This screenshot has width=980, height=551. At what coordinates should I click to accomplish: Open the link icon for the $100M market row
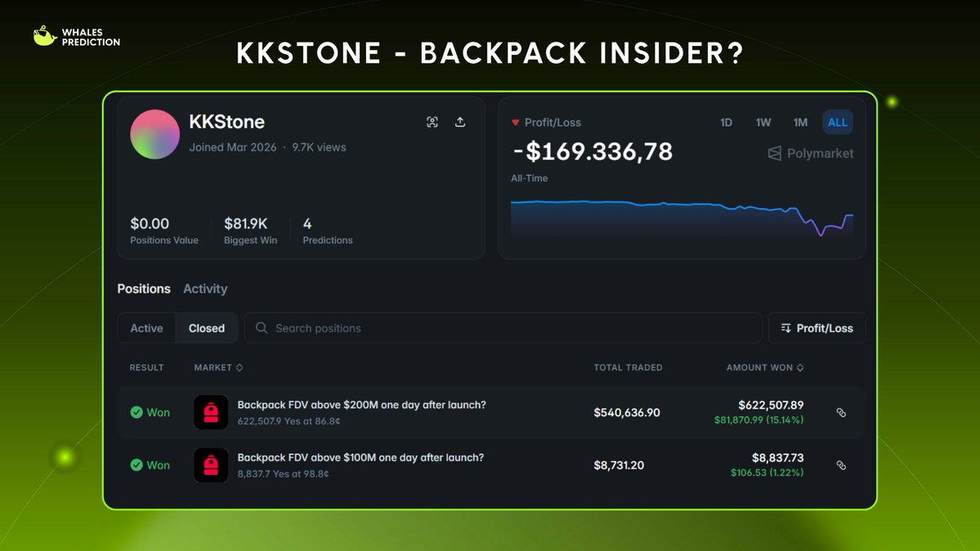pyautogui.click(x=841, y=465)
